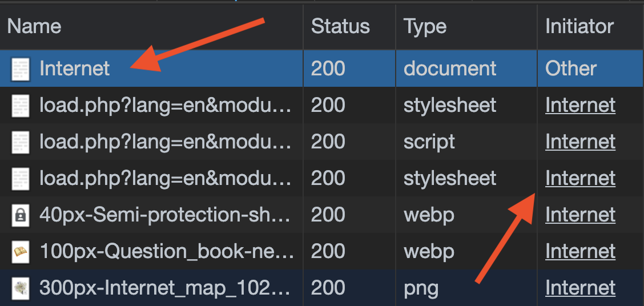Select the Internet document request name
The image size is (644, 306).
74,69
